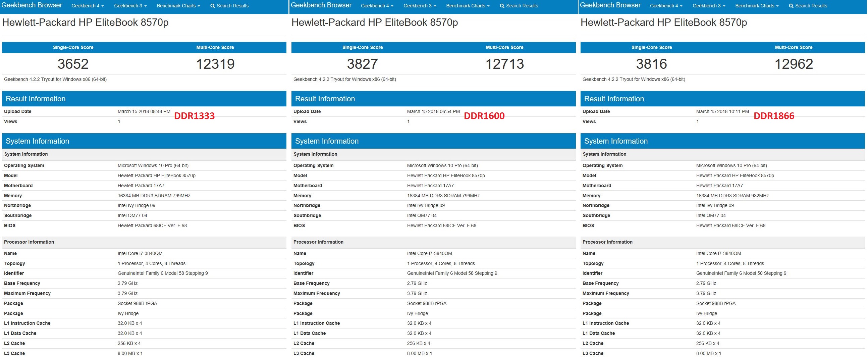
Task: Click the Processor Information header in the right page
Action: [723, 242]
